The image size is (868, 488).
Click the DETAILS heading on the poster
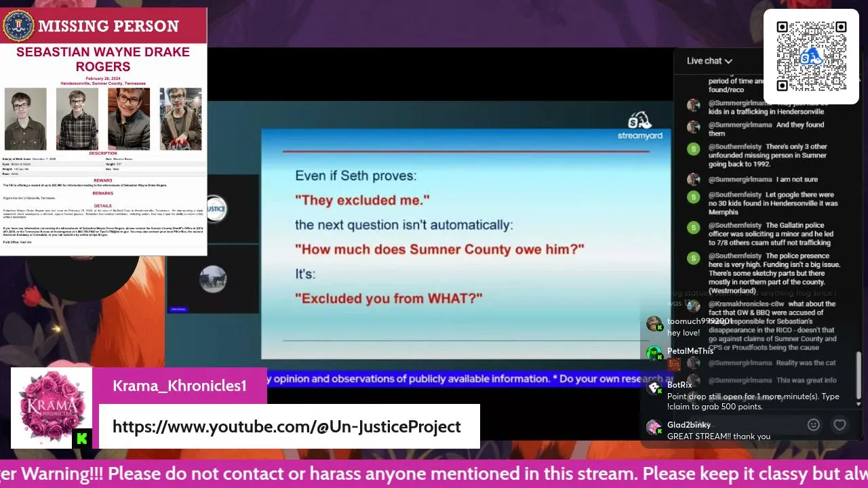pos(103,205)
